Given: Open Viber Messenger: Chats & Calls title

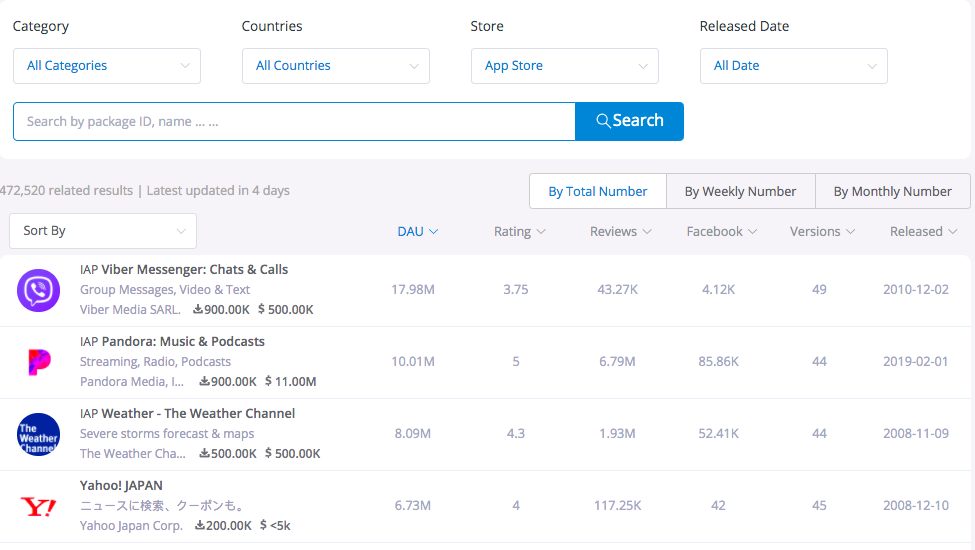Looking at the screenshot, I should click(x=195, y=269).
